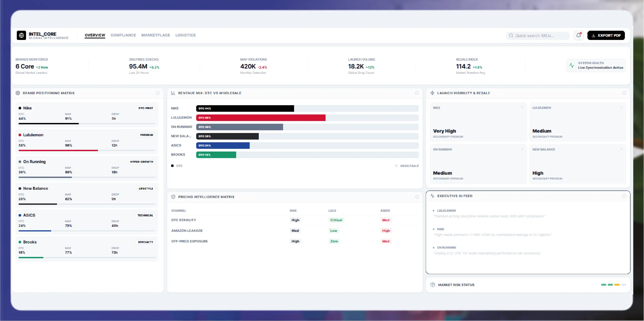The width and height of the screenshot is (644, 321).
Task: Open the Brooks brand card name
Action: (x=30, y=242)
